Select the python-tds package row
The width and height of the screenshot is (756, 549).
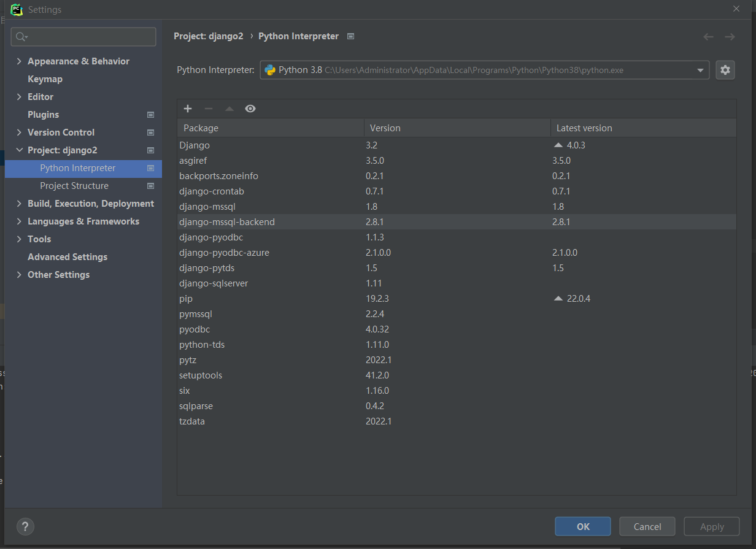tap(457, 345)
